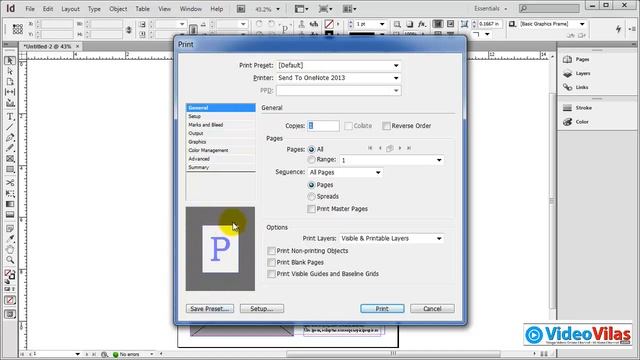640x360 pixels.
Task: Select the Rectangle tool
Action: point(10,169)
